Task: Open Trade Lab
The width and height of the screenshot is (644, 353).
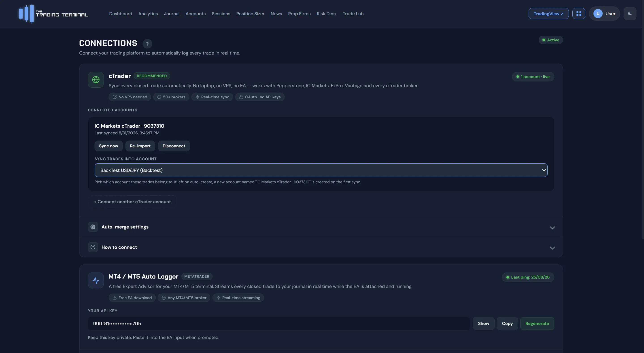Action: point(353,14)
